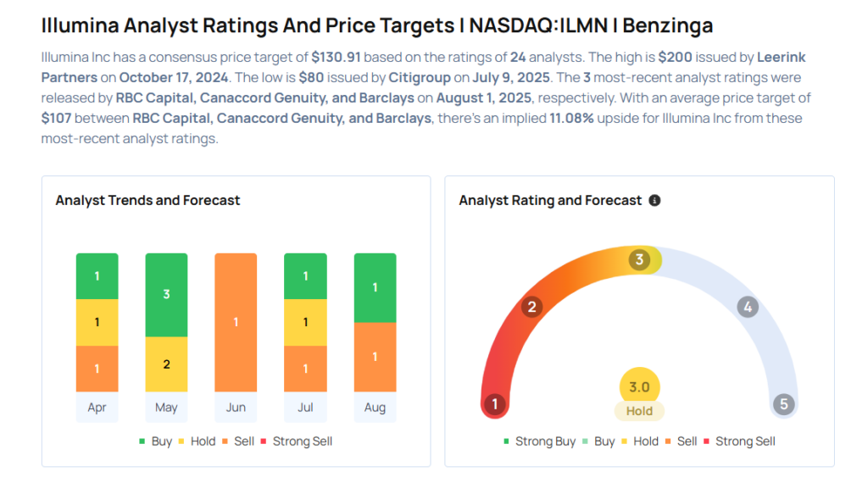Click the orange June Sell bar
This screenshot has height=483, width=868.
(x=236, y=322)
